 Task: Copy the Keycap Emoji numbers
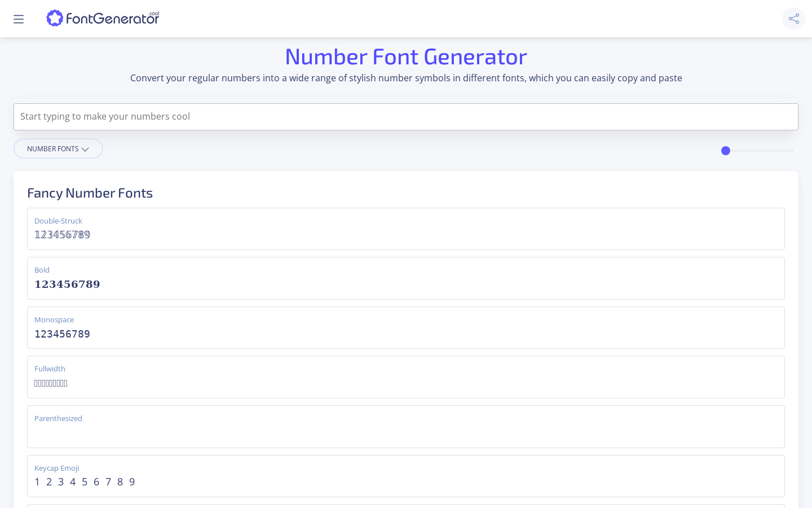click(x=406, y=476)
